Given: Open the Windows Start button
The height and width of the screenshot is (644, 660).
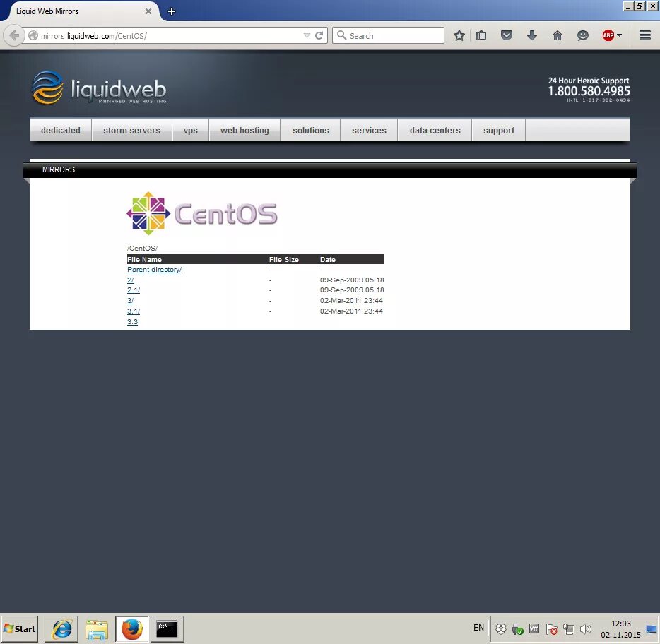Looking at the screenshot, I should (x=19, y=629).
